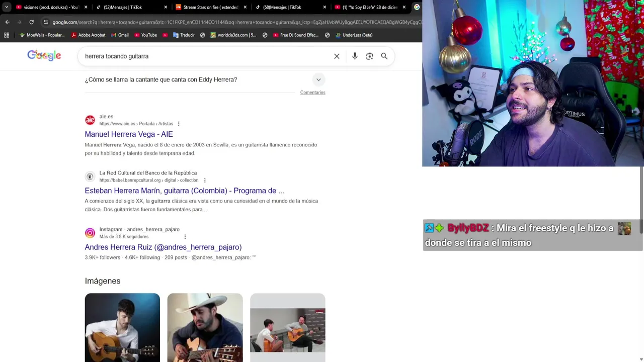This screenshot has height=362, width=644.
Task: Click the globe bookmark before UnderLess
Action: pos(327,35)
